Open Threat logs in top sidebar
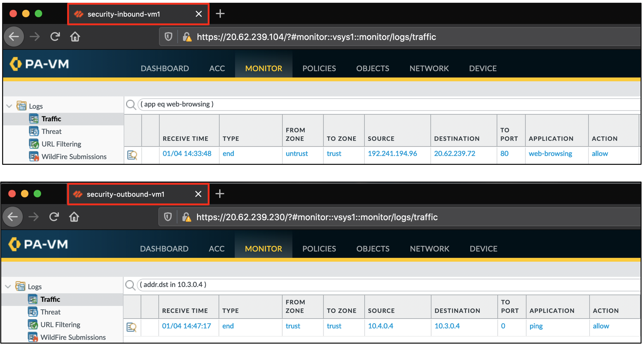 51,131
